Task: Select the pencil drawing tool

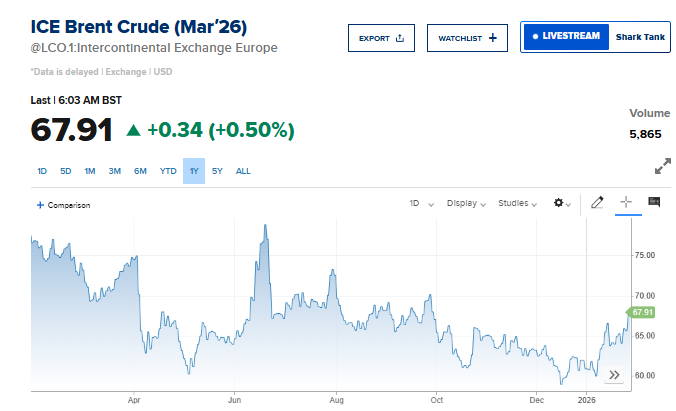Action: [x=597, y=203]
